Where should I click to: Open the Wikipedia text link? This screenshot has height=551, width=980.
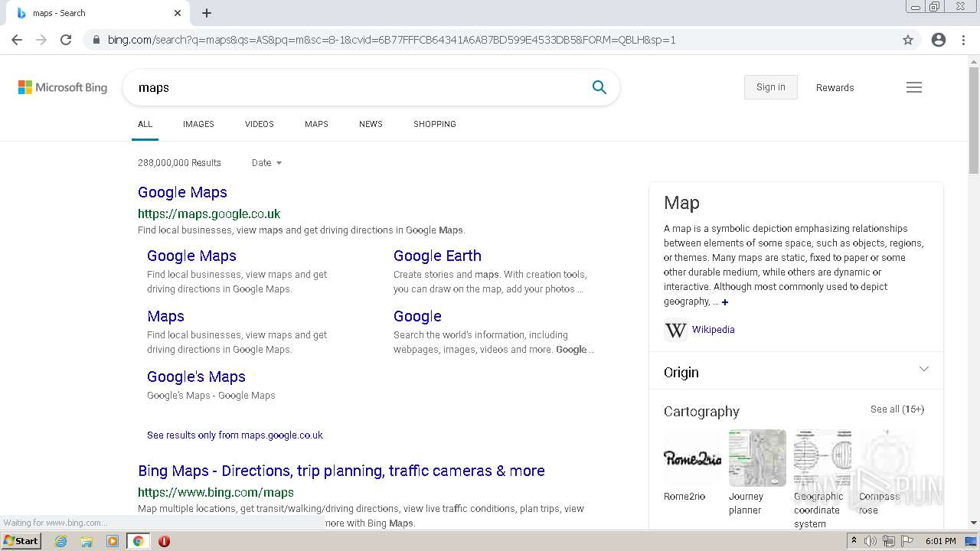tap(714, 330)
